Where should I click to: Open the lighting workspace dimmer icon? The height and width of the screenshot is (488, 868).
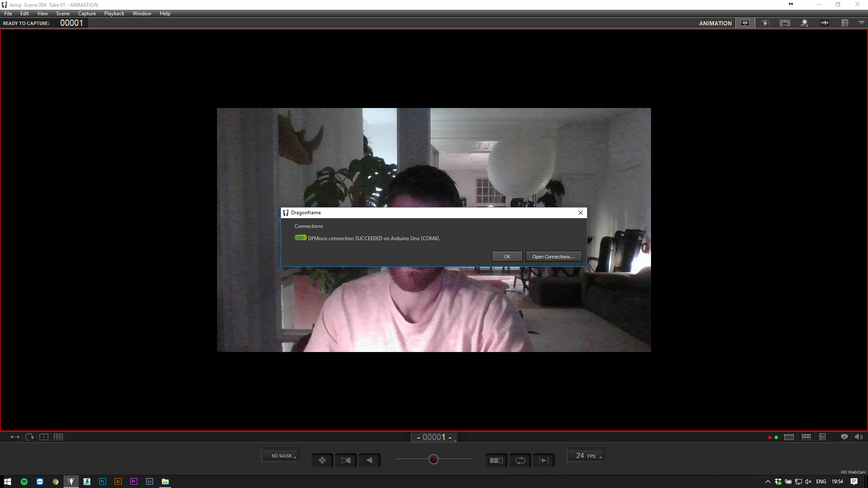[804, 23]
